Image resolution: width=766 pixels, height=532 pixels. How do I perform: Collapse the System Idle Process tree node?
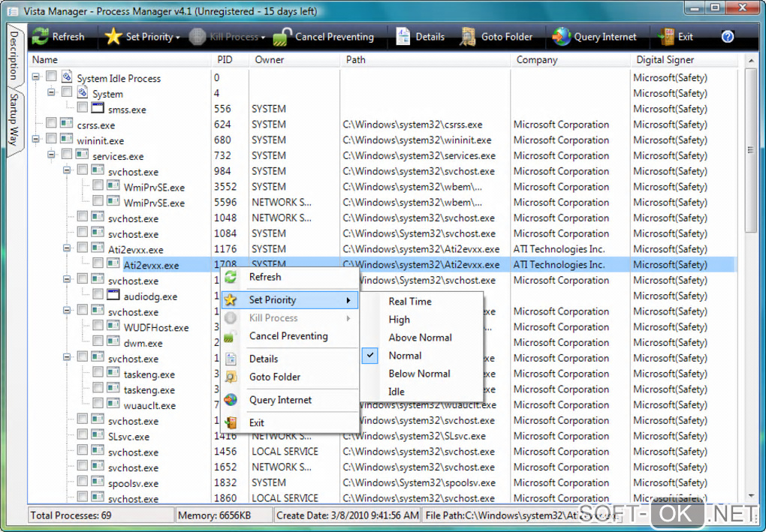click(35, 77)
